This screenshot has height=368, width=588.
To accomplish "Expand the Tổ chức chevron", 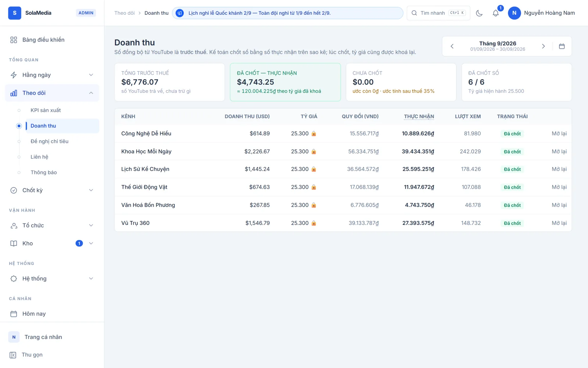I will point(91,226).
